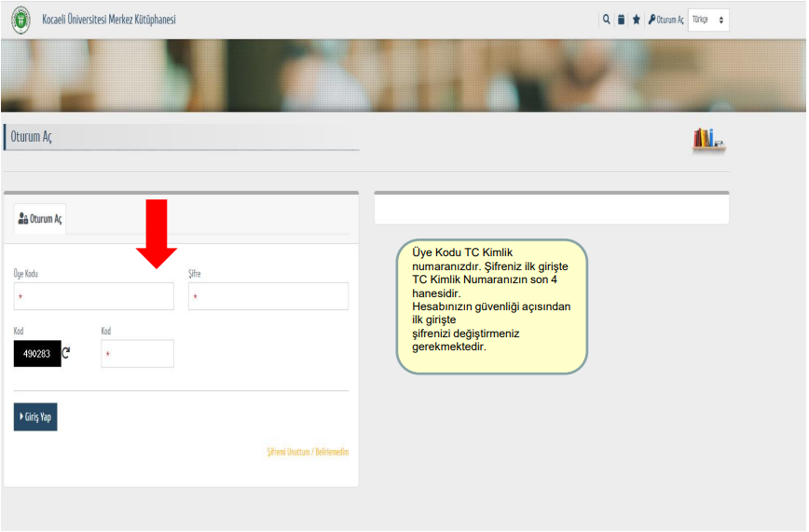
Task: Click the Şifre label
Action: click(195, 274)
